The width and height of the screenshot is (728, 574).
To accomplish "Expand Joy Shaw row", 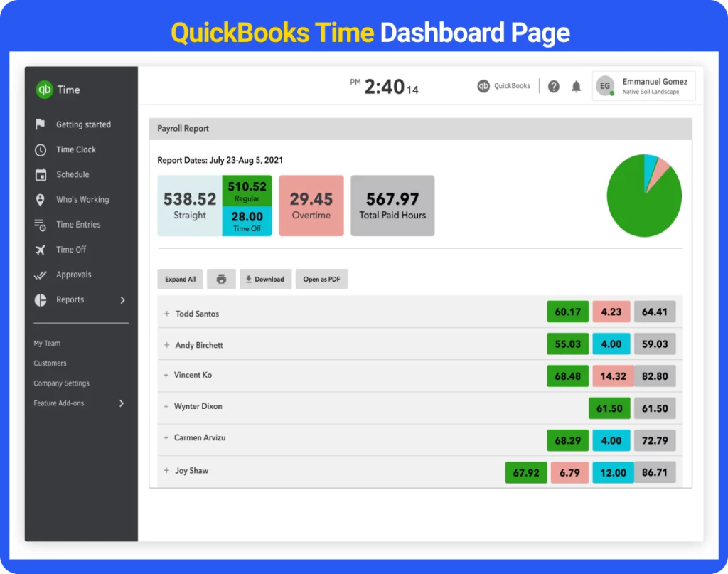I will (166, 470).
